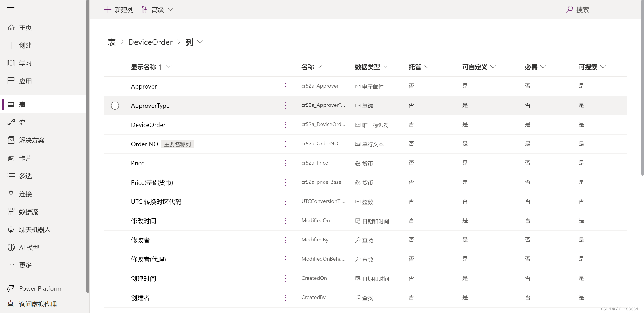Open the 数据类型 column filter dropdown

point(386,67)
